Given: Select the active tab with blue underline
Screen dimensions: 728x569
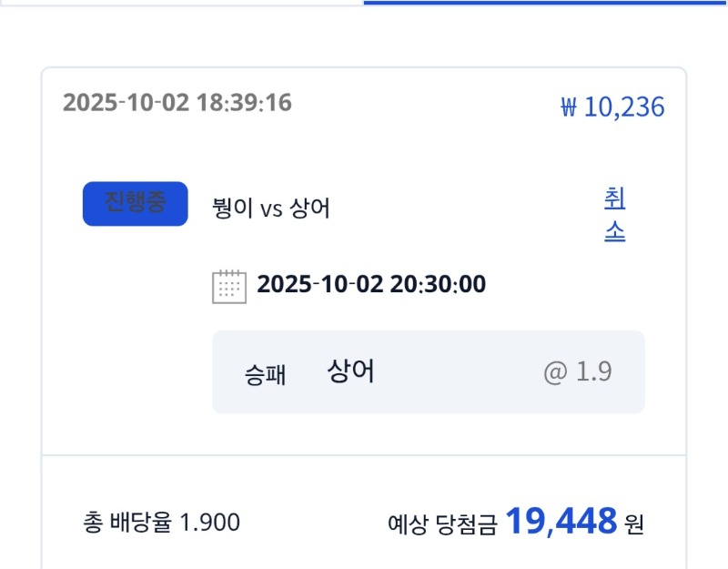Looking at the screenshot, I should click(544, 3).
